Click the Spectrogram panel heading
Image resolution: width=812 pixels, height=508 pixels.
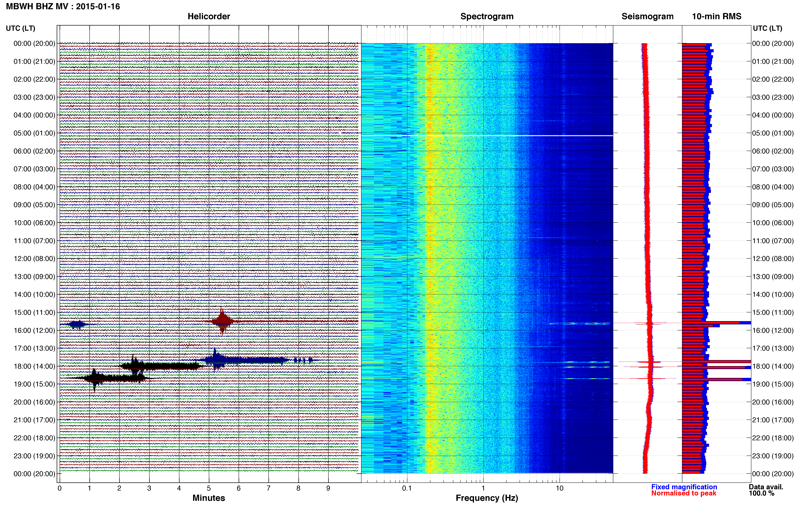click(487, 16)
